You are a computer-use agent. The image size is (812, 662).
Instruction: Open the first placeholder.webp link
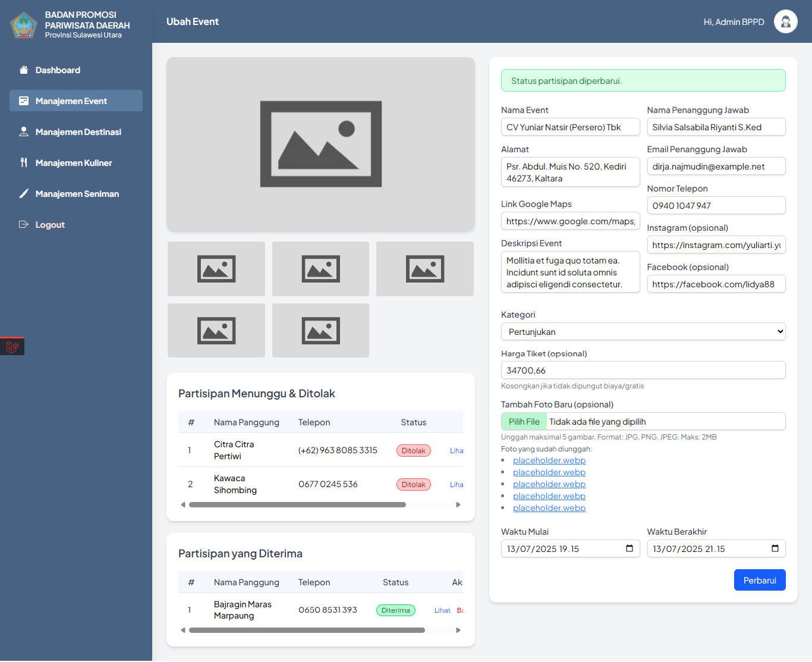549,460
